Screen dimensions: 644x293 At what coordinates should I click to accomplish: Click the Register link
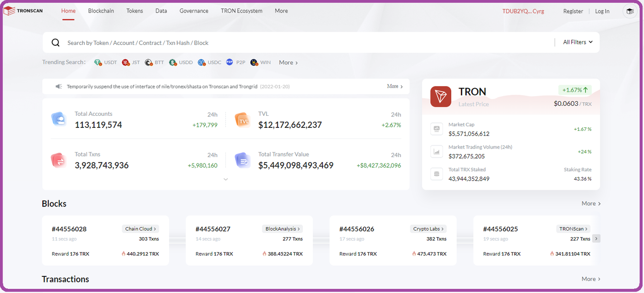(573, 11)
